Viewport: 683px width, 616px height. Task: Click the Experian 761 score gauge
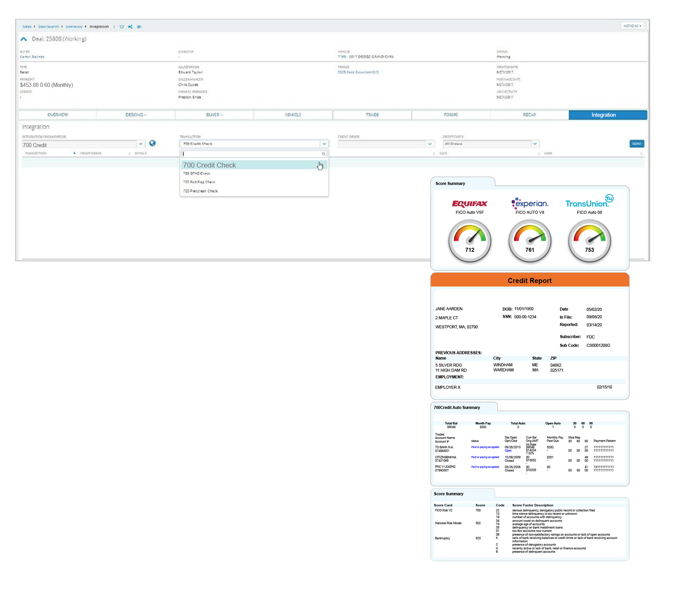click(530, 241)
